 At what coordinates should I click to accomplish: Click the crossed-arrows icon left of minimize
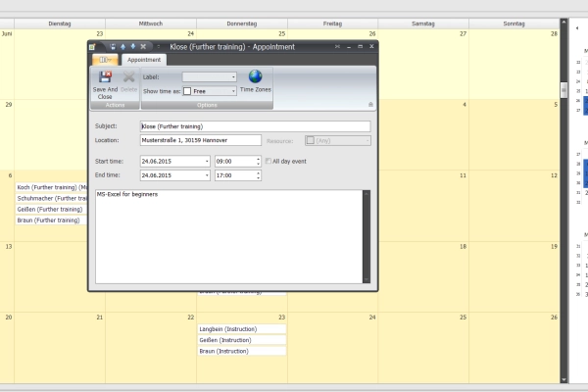tap(337, 46)
